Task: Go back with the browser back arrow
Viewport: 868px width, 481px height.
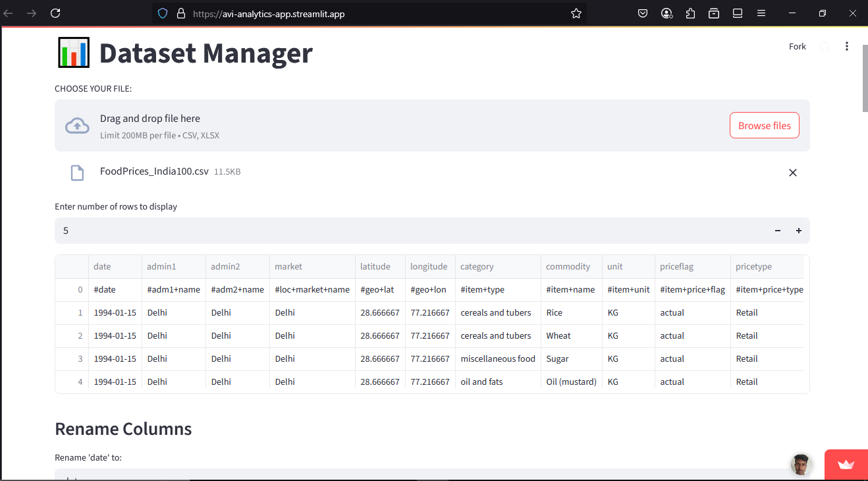Action: pos(9,13)
